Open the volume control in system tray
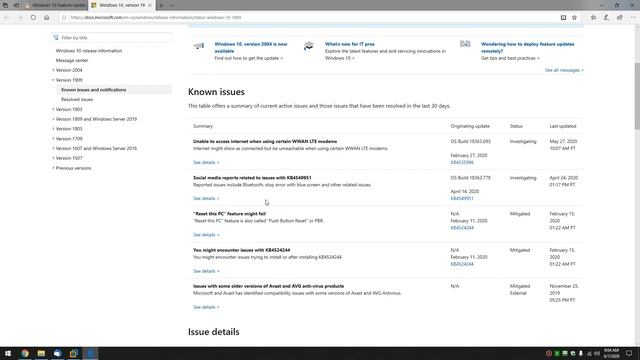This screenshot has width=640, height=360. pyautogui.click(x=597, y=353)
